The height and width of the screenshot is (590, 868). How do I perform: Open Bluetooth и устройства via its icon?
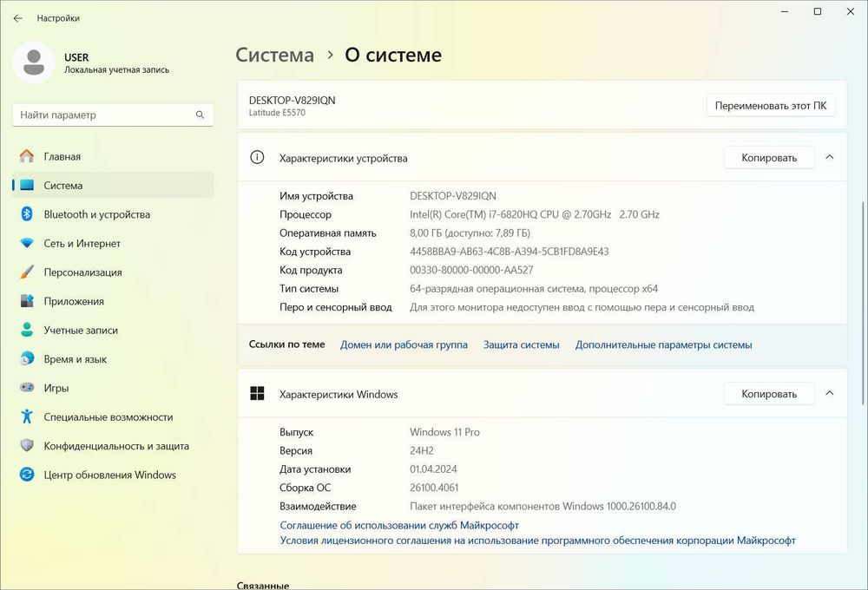27,214
